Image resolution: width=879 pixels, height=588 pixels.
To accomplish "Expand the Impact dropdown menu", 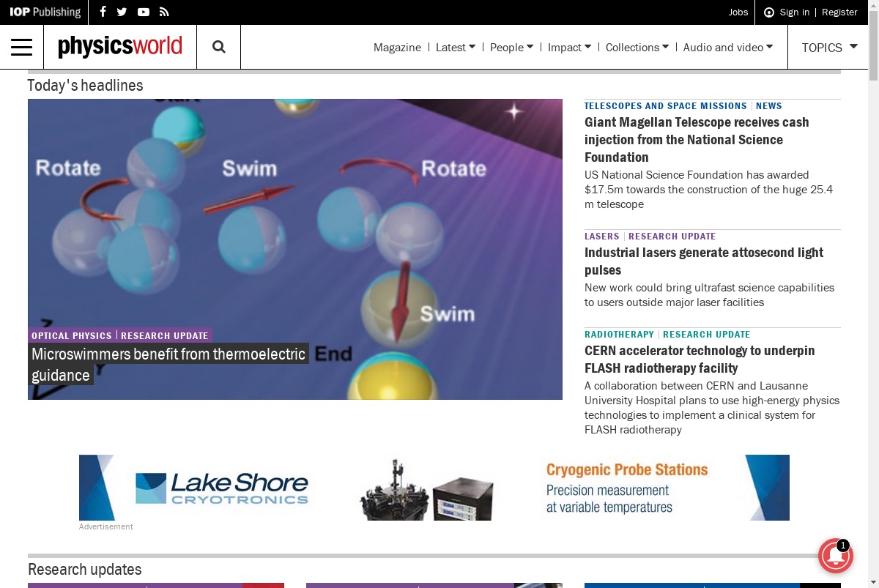I will [x=570, y=48].
